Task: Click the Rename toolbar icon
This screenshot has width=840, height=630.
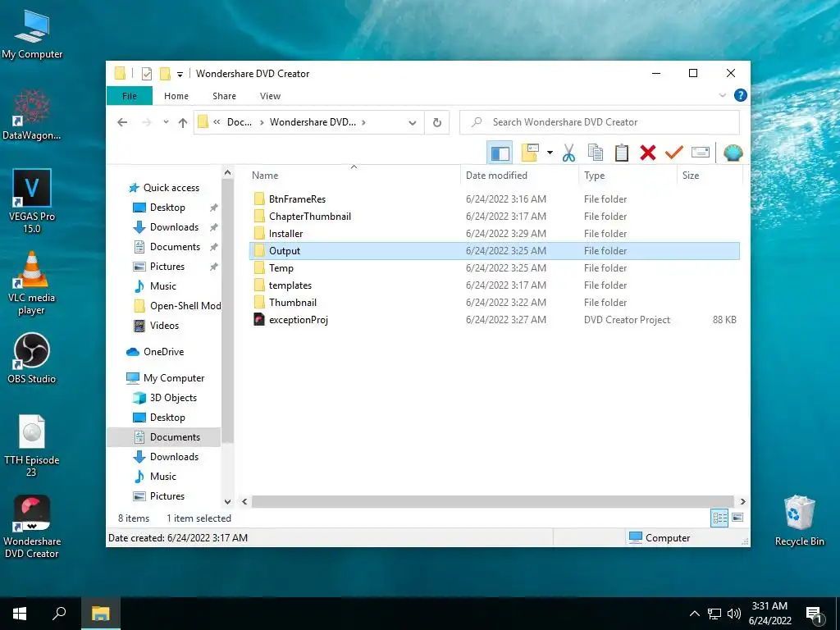Action: [x=701, y=153]
